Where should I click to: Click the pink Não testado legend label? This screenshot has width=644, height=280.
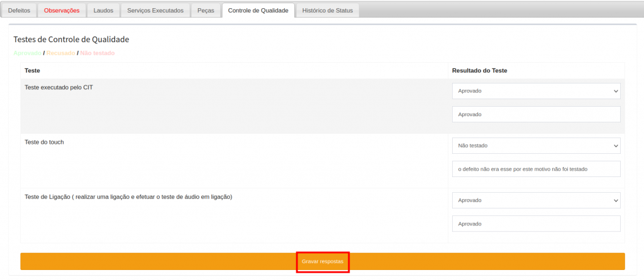pyautogui.click(x=97, y=53)
